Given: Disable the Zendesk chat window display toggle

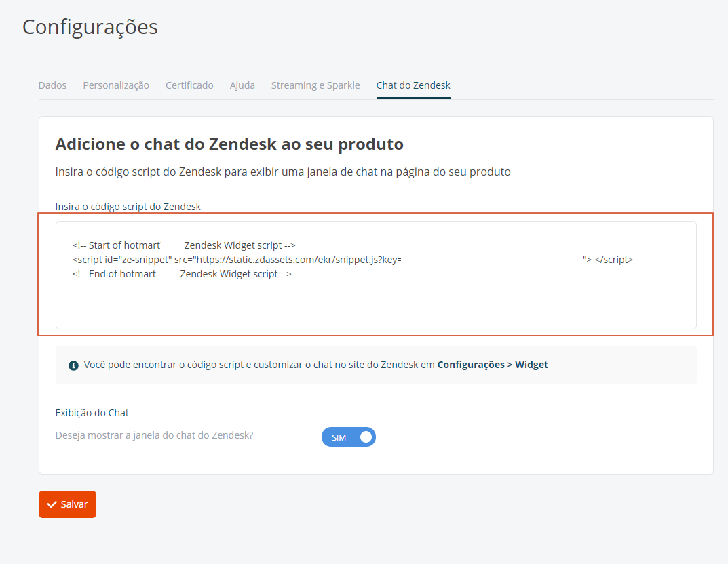Looking at the screenshot, I should click(348, 437).
